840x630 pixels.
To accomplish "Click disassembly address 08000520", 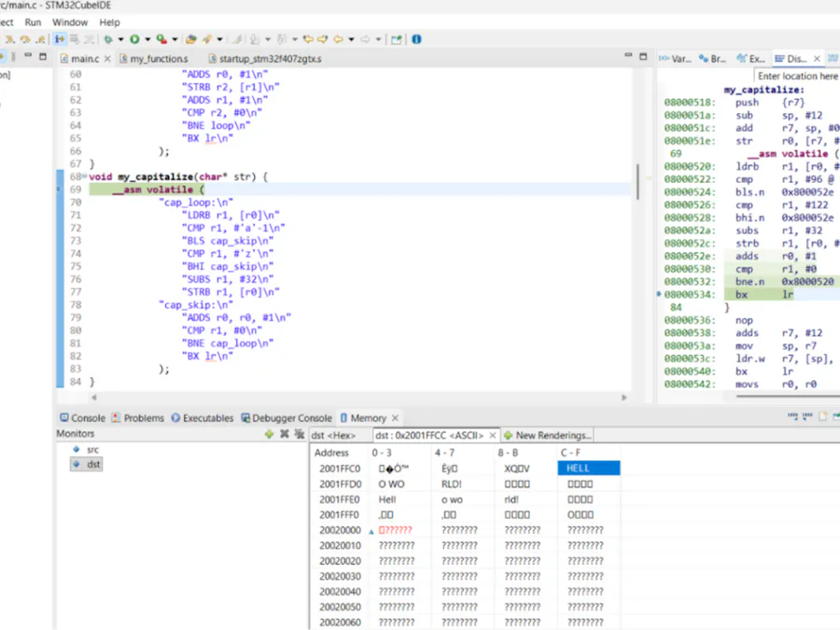I will point(690,167).
